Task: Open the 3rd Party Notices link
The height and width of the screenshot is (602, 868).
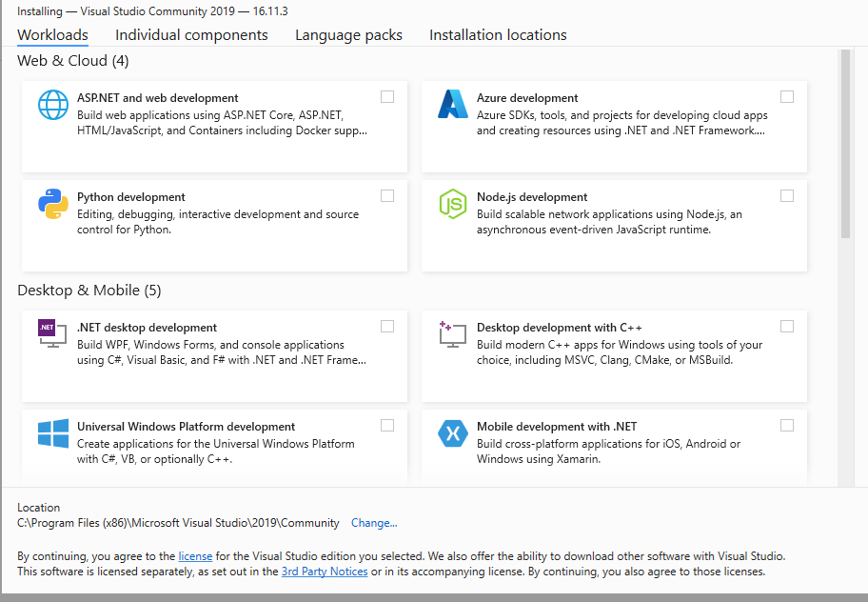Action: point(325,572)
